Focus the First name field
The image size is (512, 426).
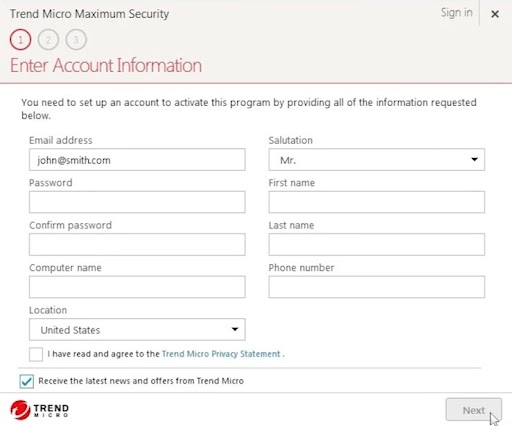click(x=377, y=202)
